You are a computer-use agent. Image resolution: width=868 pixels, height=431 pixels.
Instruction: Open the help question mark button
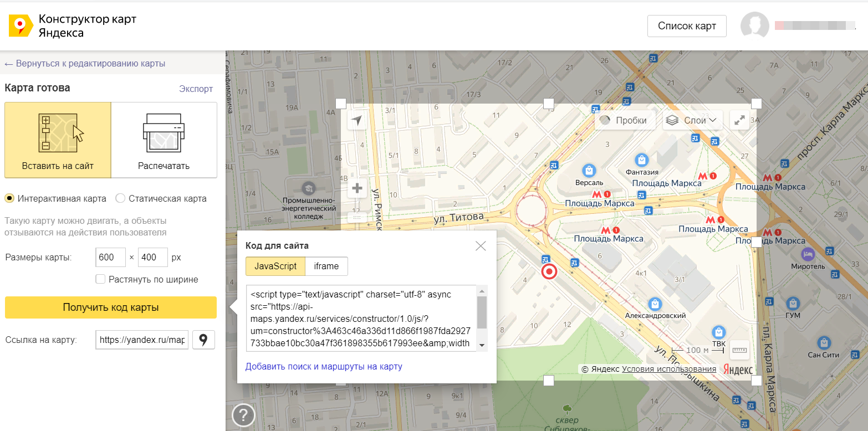243,415
